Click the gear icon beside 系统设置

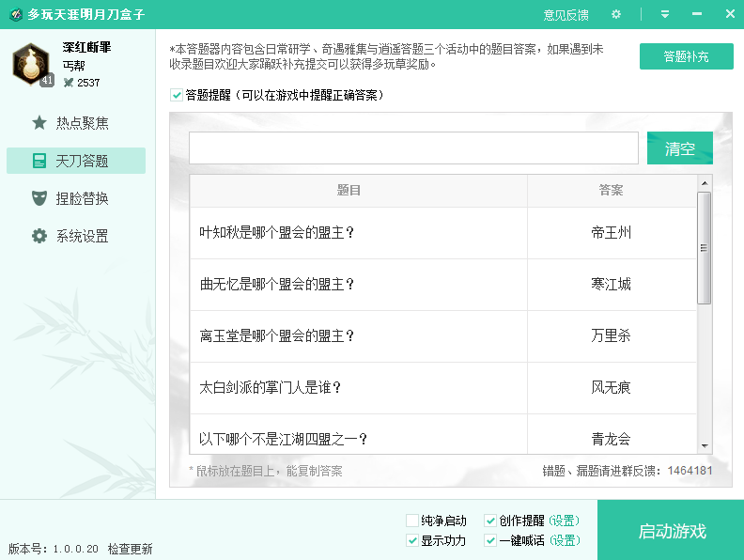[39, 236]
